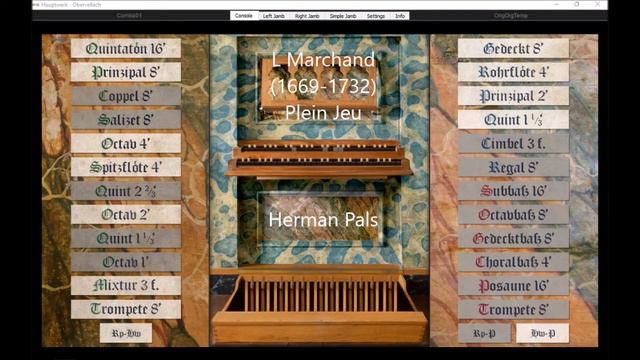Toggle the blue Prinzipal 2' stop
Image resolution: width=640 pixels, height=360 pixels.
(513, 96)
